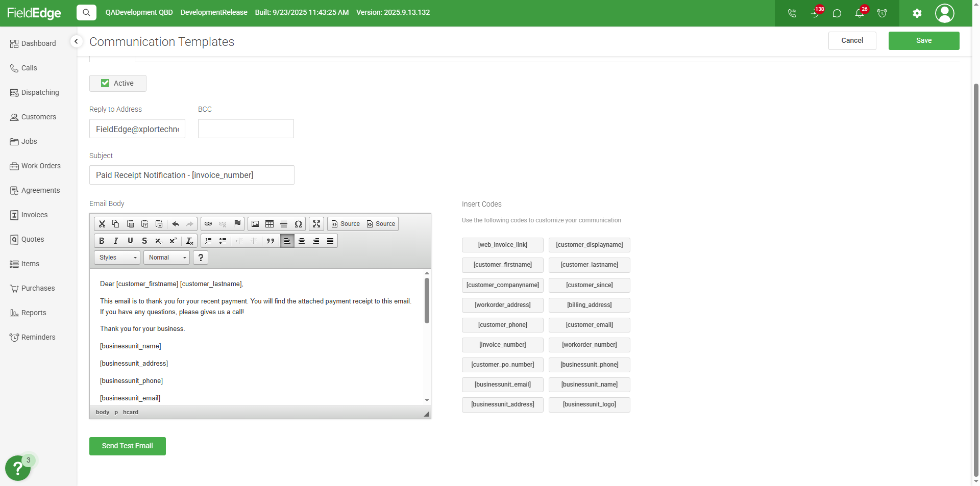Insert an image into the email body
This screenshot has height=486, width=980.
point(255,223)
